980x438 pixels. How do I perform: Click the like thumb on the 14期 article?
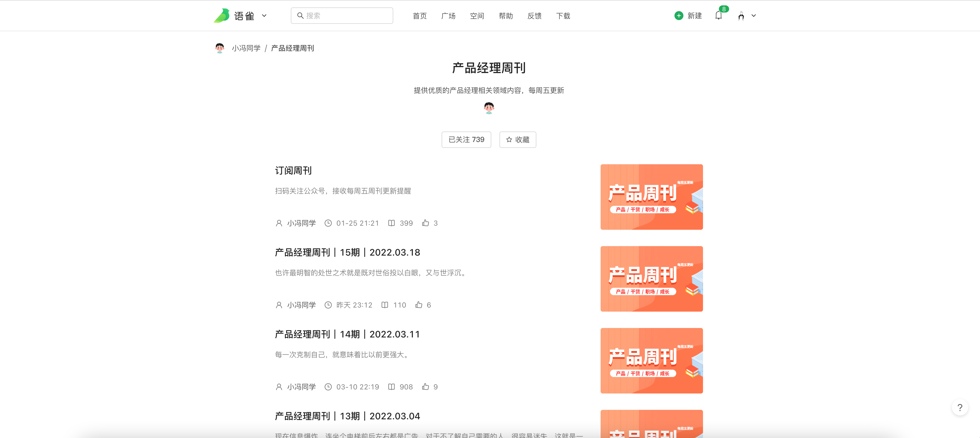(426, 387)
